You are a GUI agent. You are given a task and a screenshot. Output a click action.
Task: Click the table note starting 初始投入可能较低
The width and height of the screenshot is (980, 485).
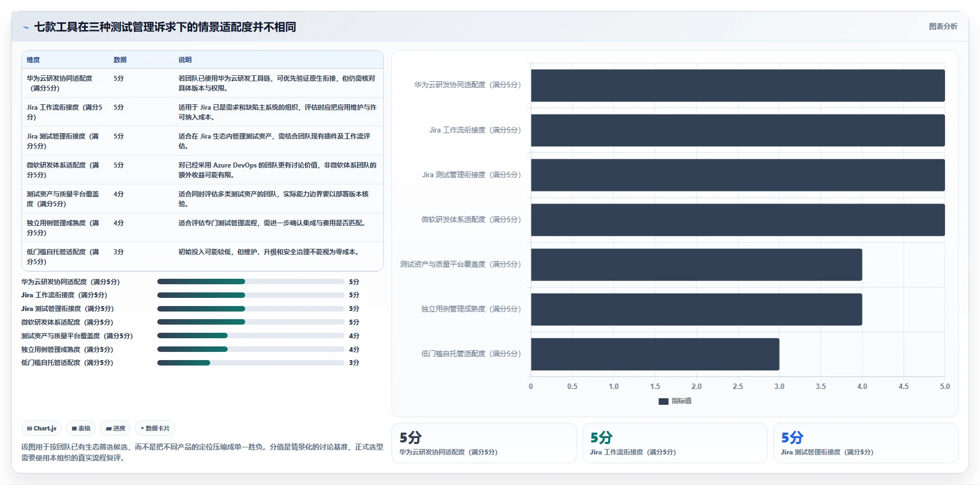(269, 252)
